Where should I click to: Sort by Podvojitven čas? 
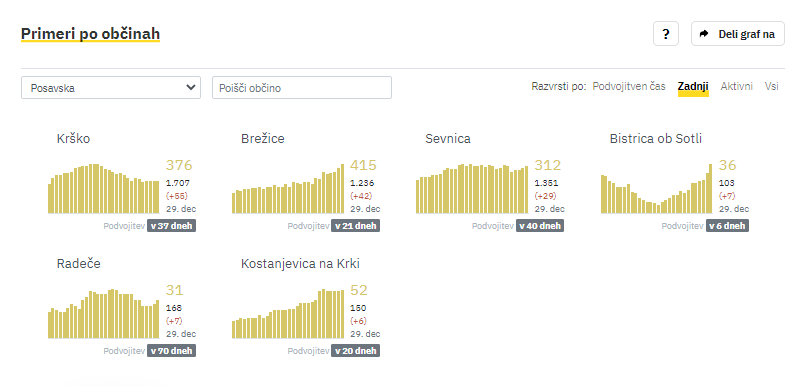629,87
